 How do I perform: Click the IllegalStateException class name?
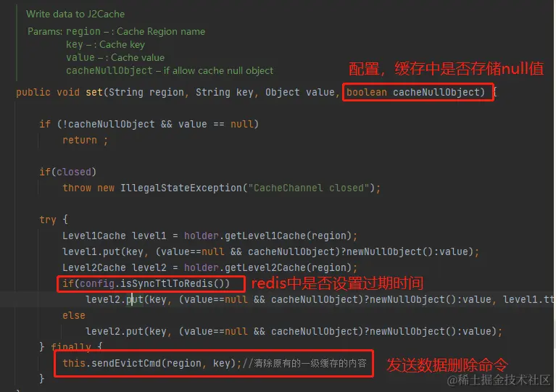click(181, 188)
